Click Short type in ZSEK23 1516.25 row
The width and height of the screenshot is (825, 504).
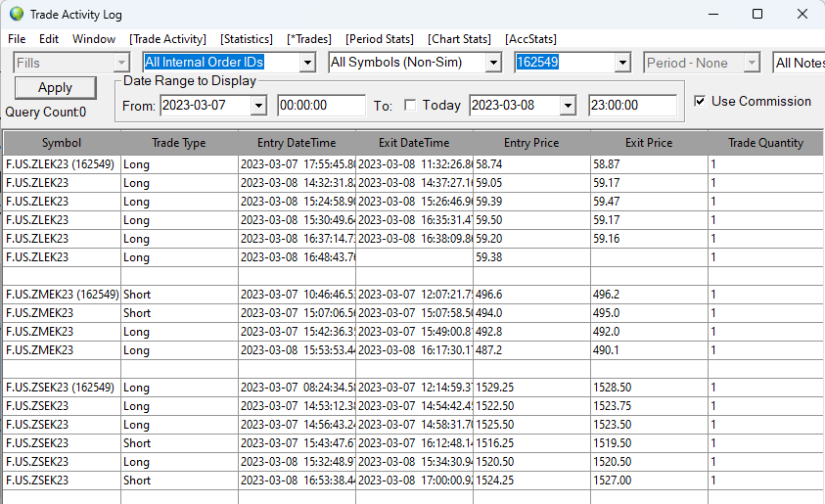point(137,443)
